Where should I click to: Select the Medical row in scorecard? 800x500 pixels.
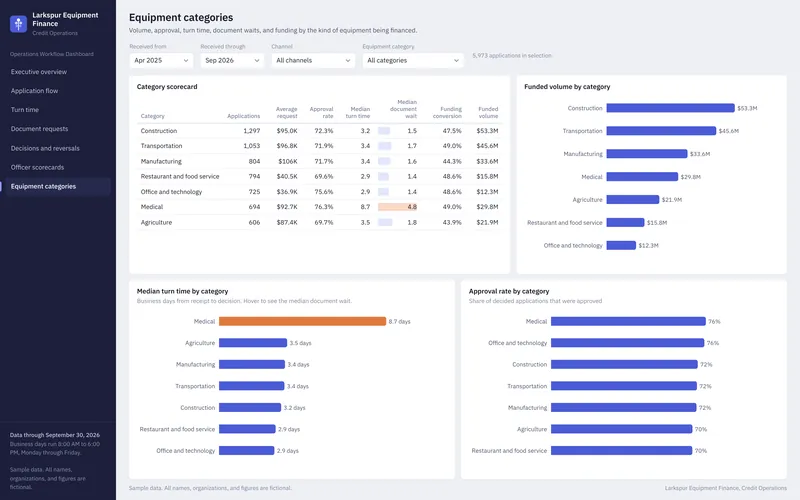(319, 207)
